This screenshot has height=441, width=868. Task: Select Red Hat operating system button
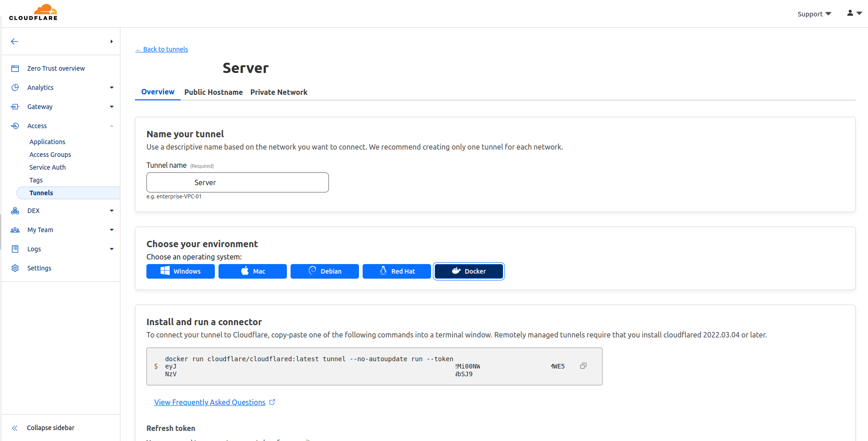(x=397, y=271)
